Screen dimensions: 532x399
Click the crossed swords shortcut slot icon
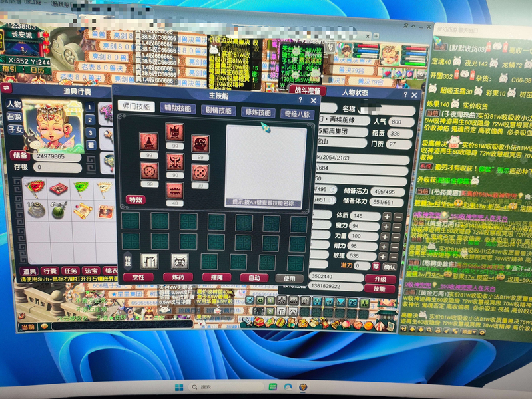tap(250, 300)
